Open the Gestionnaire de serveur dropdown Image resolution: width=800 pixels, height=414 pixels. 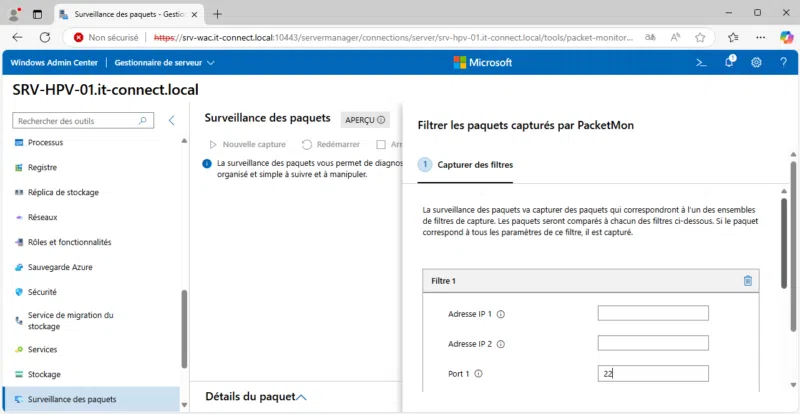tap(164, 62)
